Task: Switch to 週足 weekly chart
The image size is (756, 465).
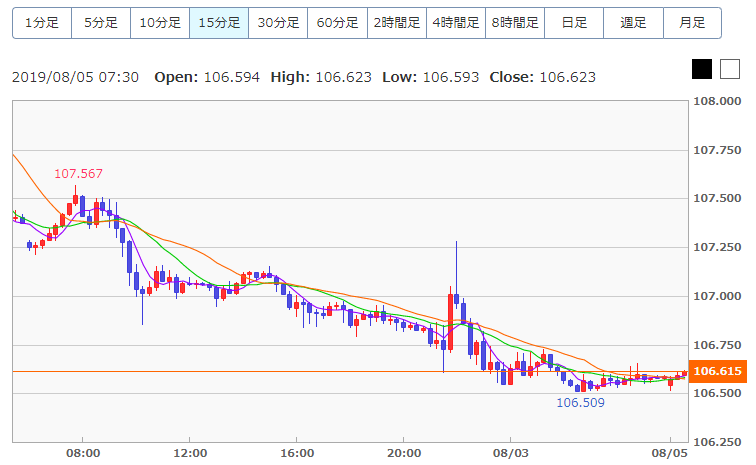Action: tap(633, 22)
